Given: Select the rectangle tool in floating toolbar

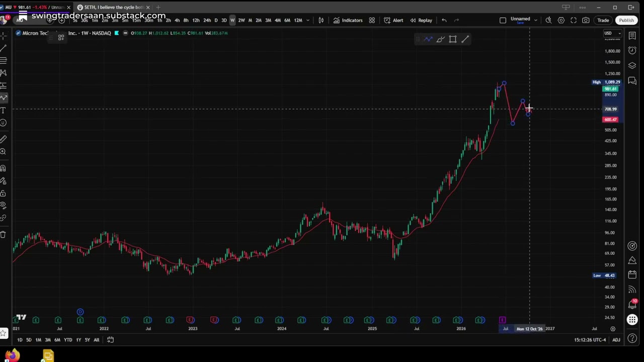Looking at the screenshot, I should 453,39.
